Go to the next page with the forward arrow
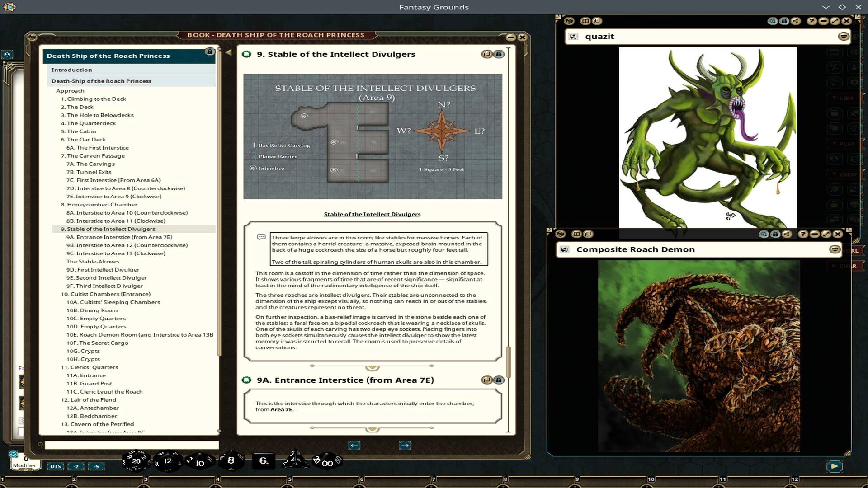Screen dimensions: 868x488 click(405, 446)
